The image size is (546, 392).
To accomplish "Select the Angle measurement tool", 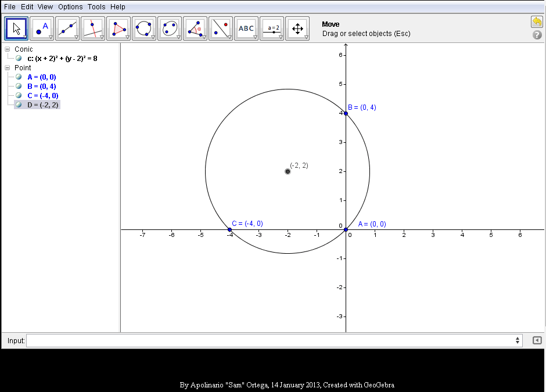I will point(195,27).
